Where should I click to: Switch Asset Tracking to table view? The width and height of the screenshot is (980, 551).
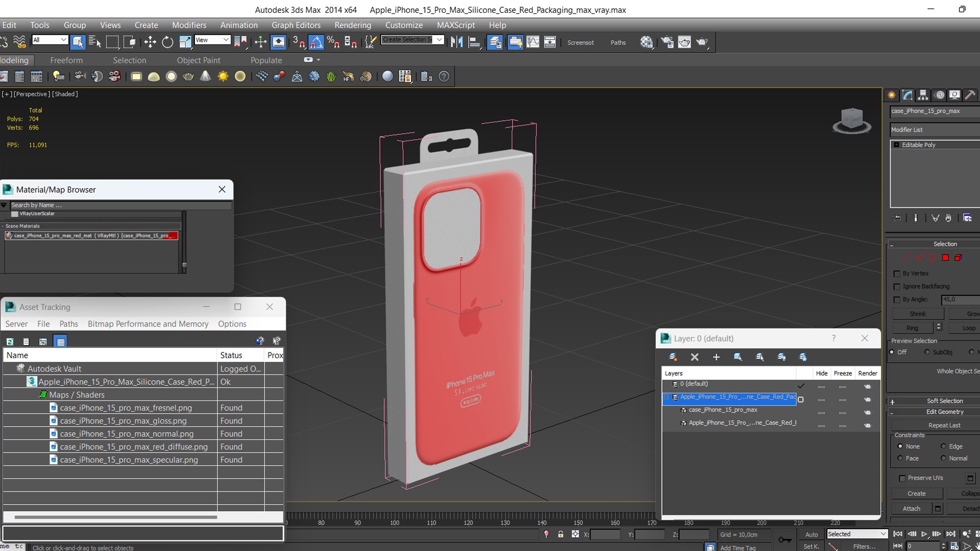pos(61,341)
